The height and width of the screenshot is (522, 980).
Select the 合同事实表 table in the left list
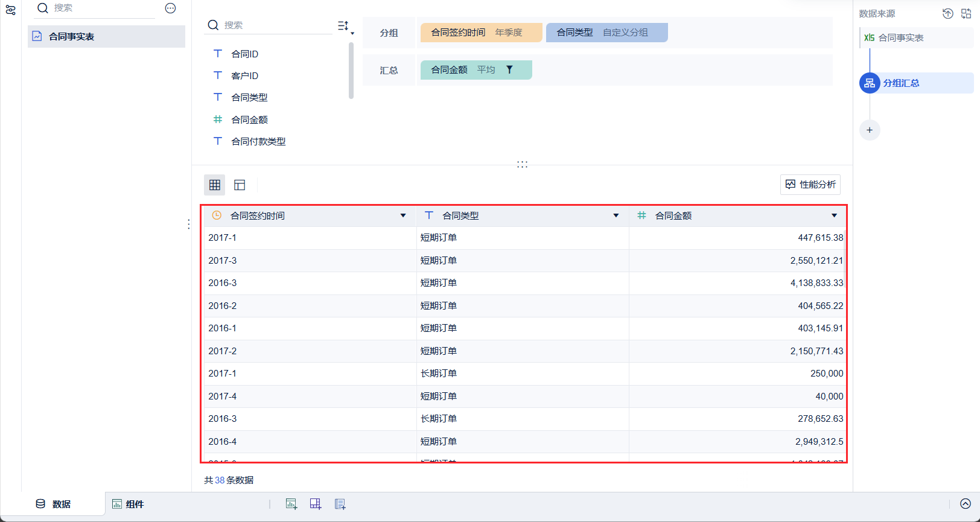[106, 36]
